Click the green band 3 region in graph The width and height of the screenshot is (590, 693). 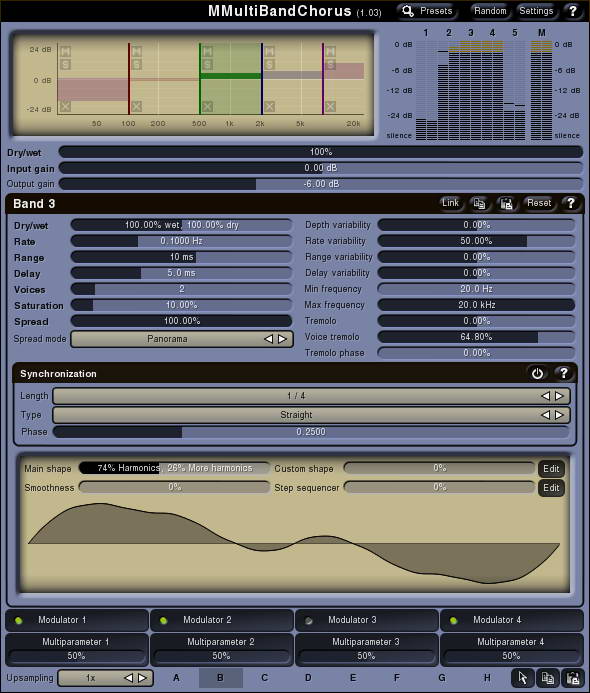pyautogui.click(x=230, y=79)
